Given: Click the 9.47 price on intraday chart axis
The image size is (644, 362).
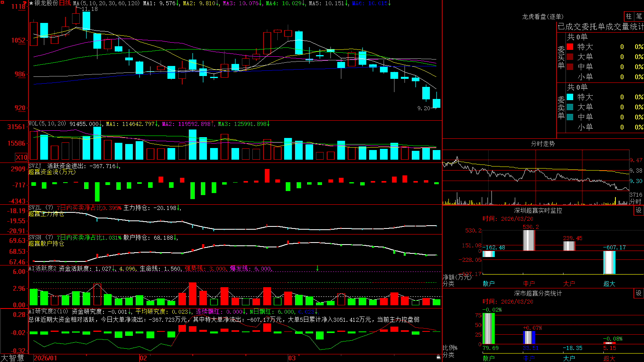Looking at the screenshot, I should pos(636,160).
